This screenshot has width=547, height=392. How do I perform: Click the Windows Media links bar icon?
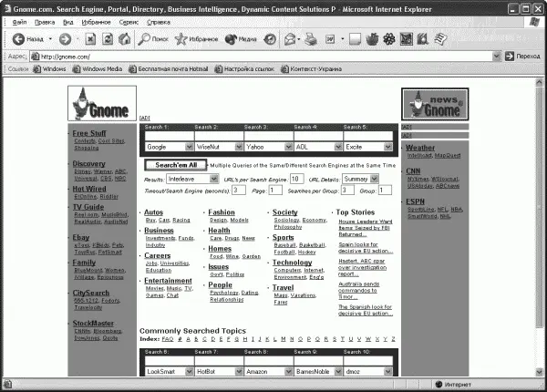pyautogui.click(x=77, y=69)
